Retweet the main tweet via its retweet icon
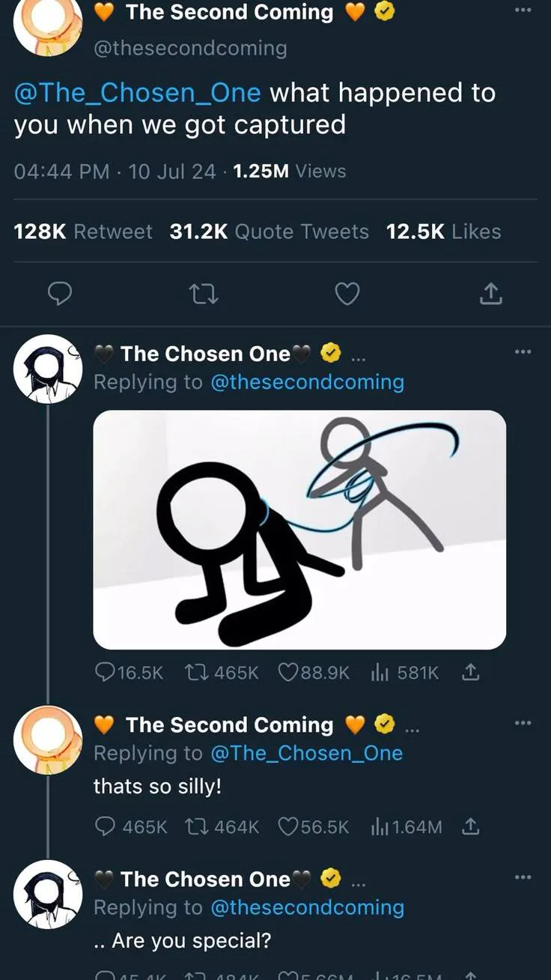This screenshot has width=551, height=980. (x=203, y=294)
